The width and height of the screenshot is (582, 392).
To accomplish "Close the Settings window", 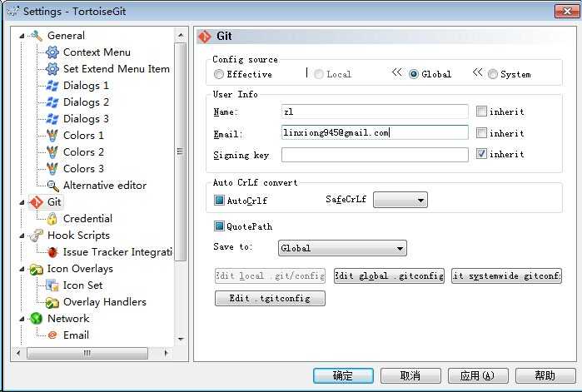I will (x=566, y=11).
